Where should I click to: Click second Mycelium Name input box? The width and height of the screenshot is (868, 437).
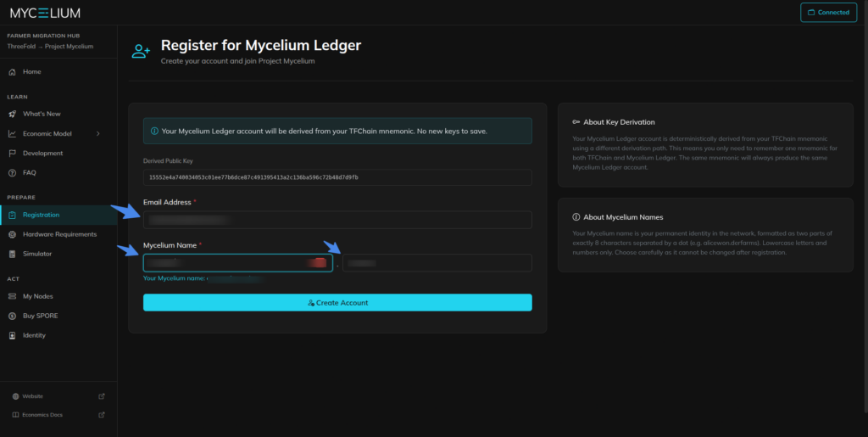pyautogui.click(x=437, y=263)
